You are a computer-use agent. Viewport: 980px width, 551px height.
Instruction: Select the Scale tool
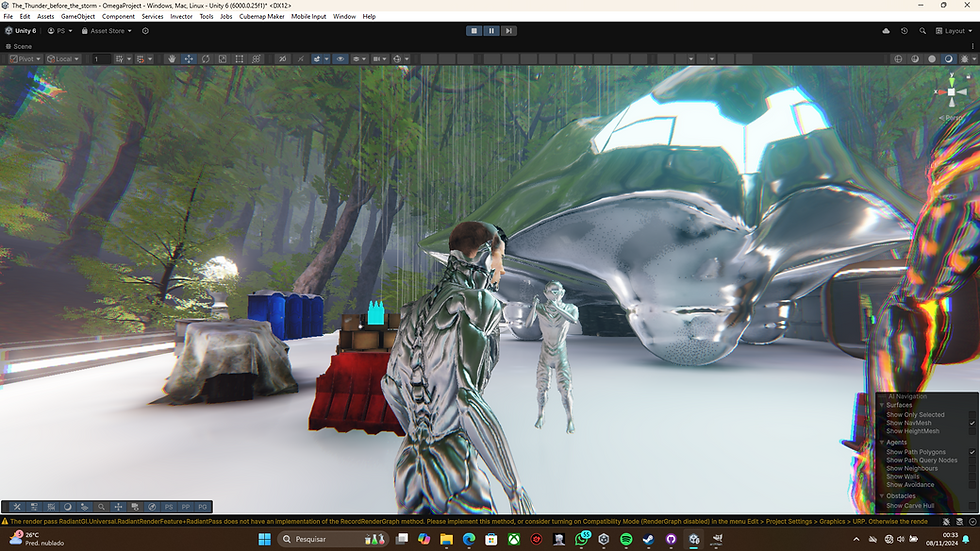pyautogui.click(x=222, y=59)
